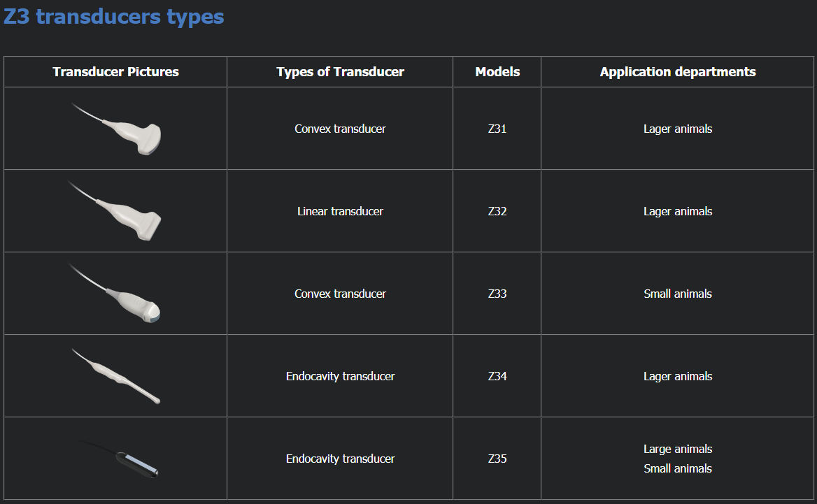
Task: Click the 'Linear transducer' type text
Action: [x=340, y=212]
